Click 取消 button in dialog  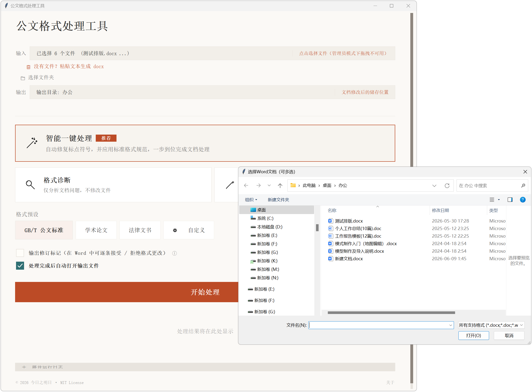point(509,336)
